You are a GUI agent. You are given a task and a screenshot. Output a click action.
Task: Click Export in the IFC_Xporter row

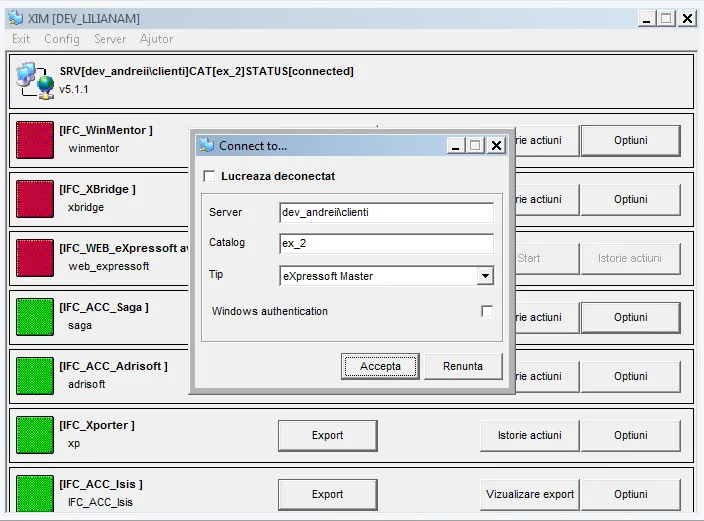(328, 435)
